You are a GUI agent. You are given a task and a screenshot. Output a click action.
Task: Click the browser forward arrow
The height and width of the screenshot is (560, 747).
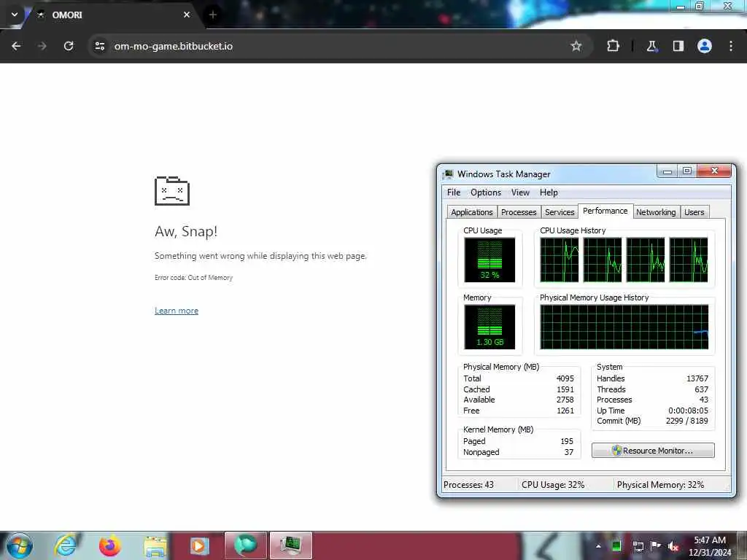42,46
